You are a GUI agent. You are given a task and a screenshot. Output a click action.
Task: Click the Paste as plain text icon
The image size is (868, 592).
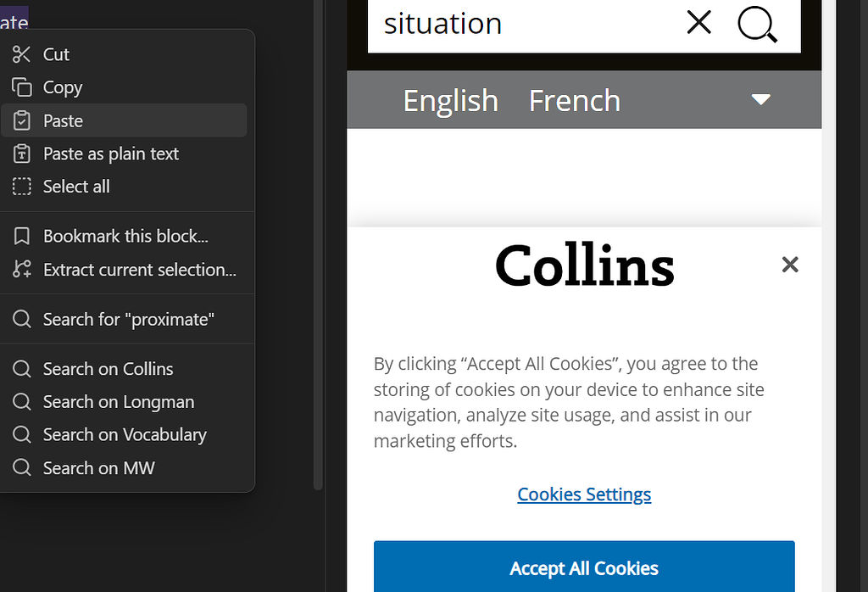pos(22,154)
